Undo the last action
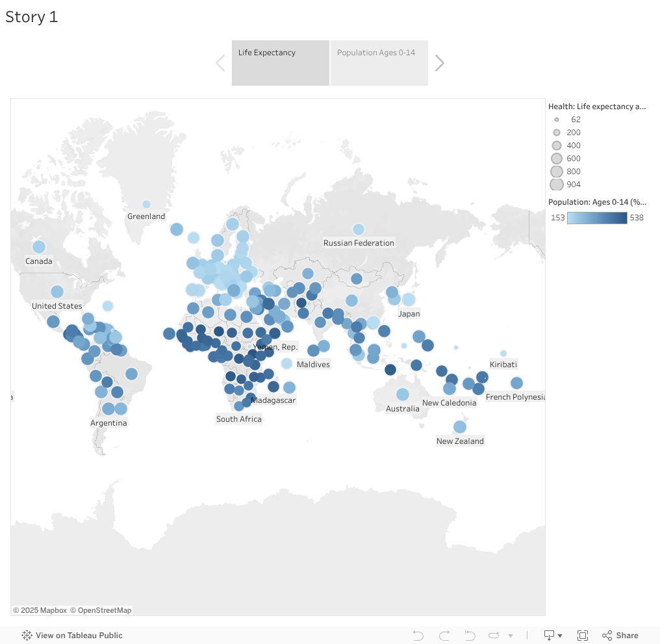The height and width of the screenshot is (644, 660). (x=418, y=635)
